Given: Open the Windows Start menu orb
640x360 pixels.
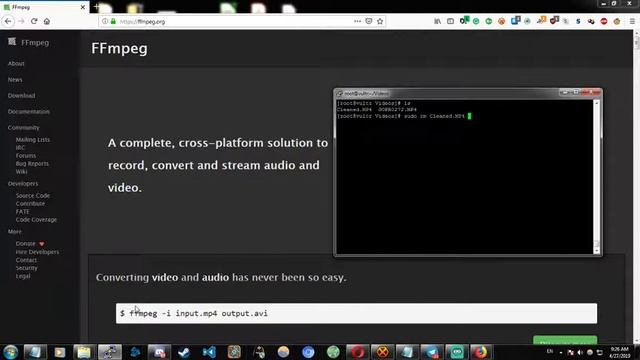Looking at the screenshot, I should coord(11,352).
